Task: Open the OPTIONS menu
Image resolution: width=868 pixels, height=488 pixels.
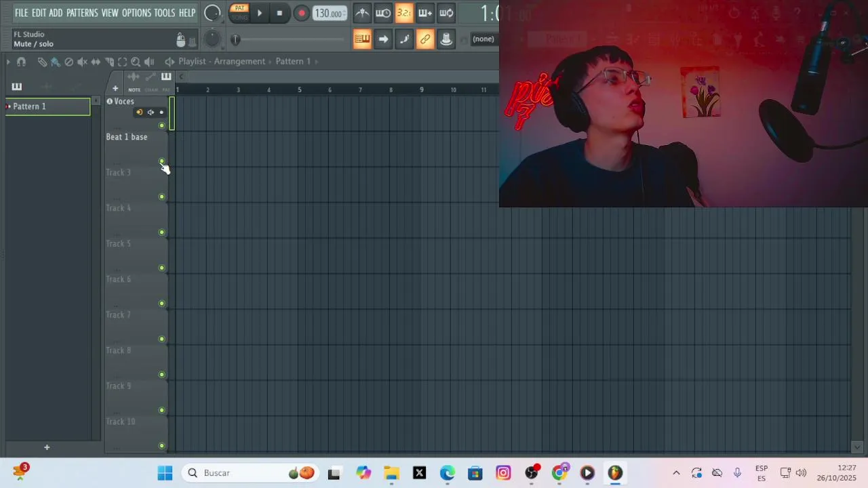Action: tap(136, 13)
